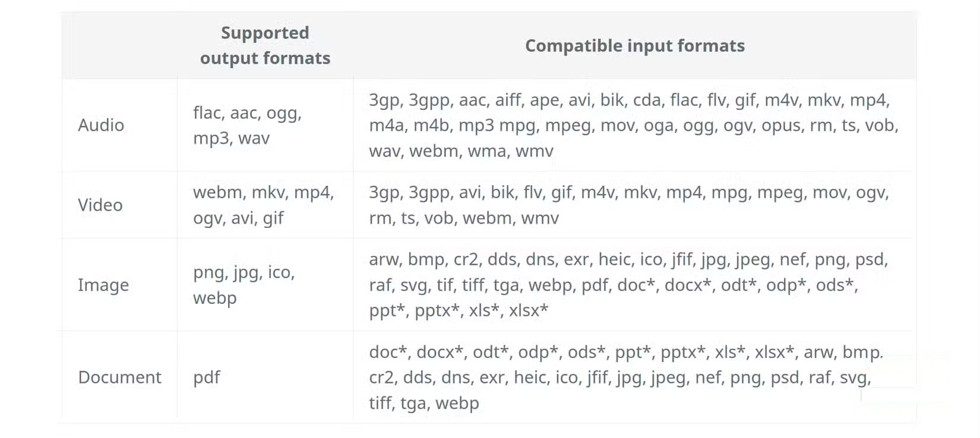Click the Audio compatible input formats text
The image size is (980, 438).
point(633,125)
